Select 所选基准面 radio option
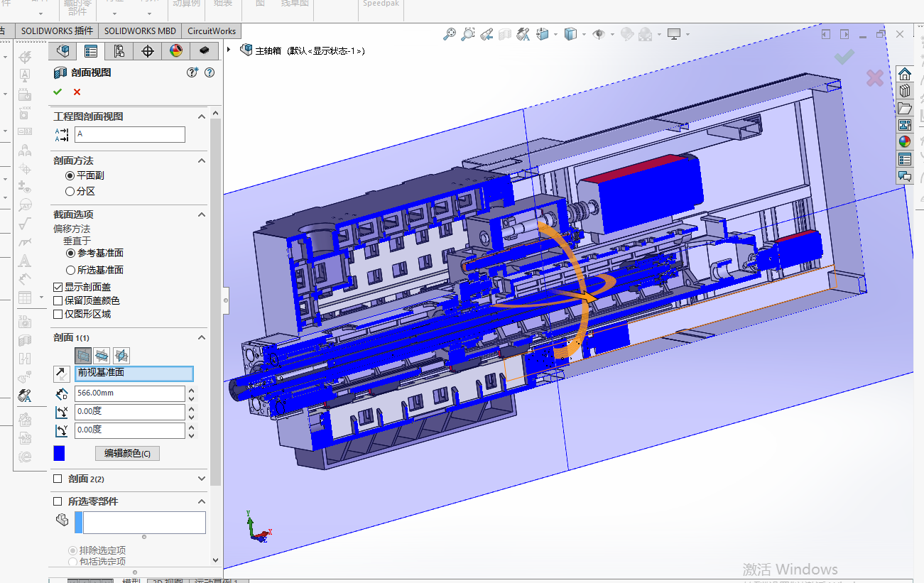Screen dimensions: 924x583 pos(70,270)
